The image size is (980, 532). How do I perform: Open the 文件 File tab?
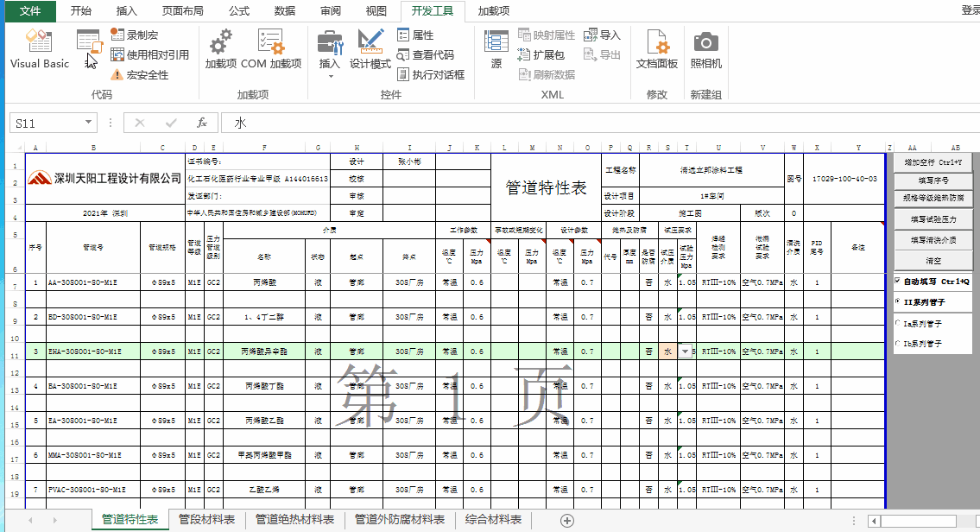(30, 10)
